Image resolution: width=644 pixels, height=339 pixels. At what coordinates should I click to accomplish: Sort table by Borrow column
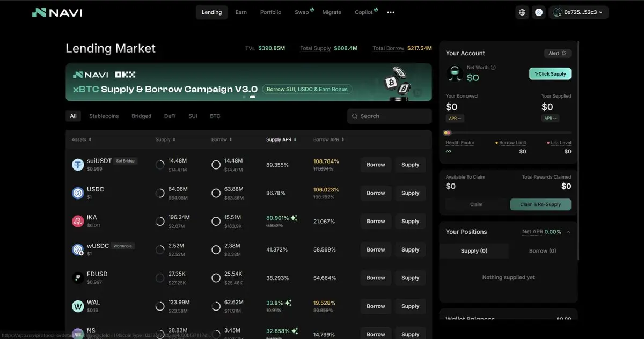click(222, 139)
